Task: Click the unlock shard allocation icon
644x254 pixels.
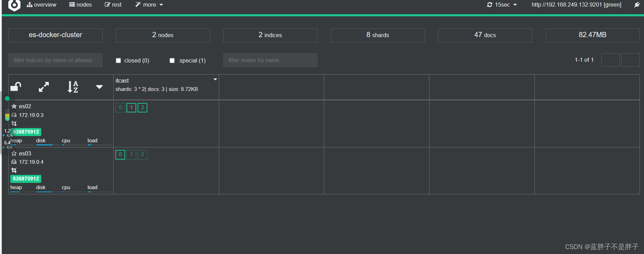Action: pyautogui.click(x=16, y=87)
